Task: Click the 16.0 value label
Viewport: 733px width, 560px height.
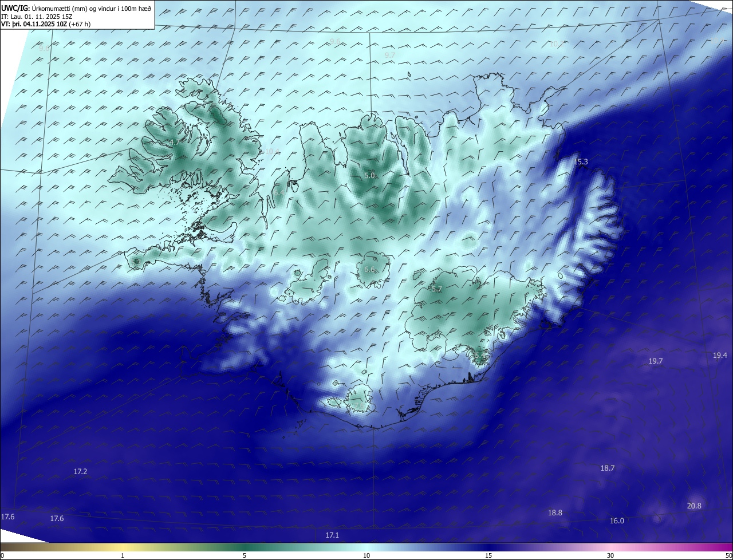Action: [617, 521]
